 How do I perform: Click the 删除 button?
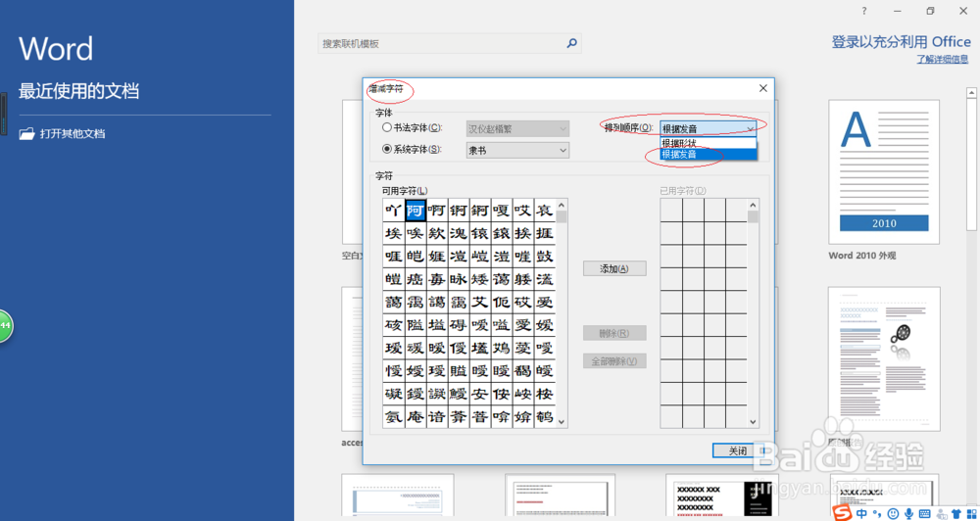pyautogui.click(x=614, y=333)
